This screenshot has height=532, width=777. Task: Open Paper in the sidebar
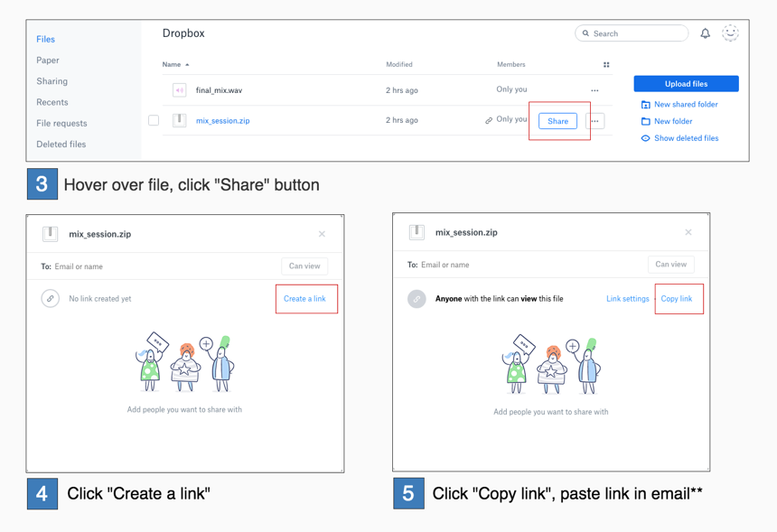[x=48, y=61]
